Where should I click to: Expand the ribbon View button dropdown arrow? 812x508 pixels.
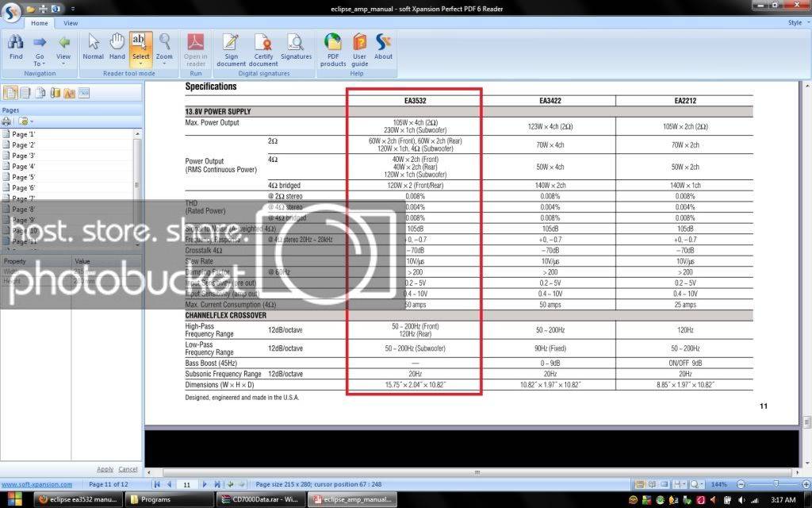(63, 63)
